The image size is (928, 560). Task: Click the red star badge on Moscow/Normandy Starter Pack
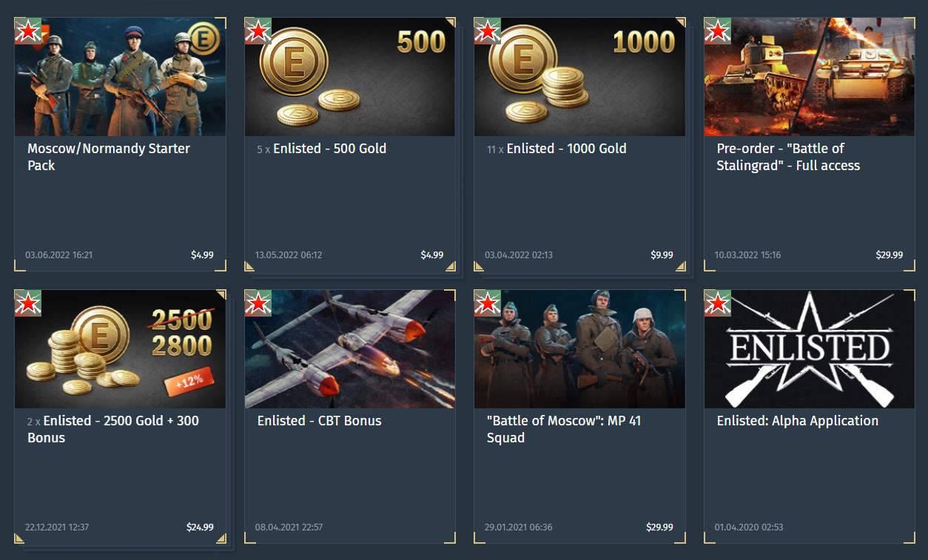[28, 31]
